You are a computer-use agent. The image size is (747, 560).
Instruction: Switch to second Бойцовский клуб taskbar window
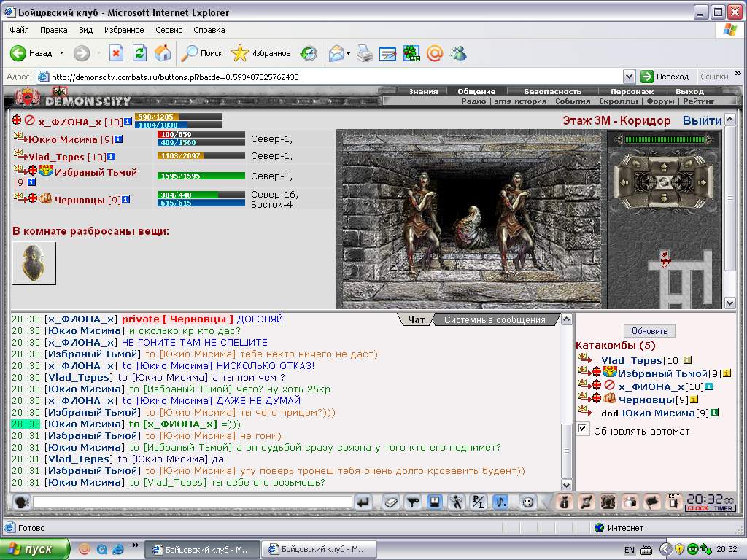coord(320,550)
